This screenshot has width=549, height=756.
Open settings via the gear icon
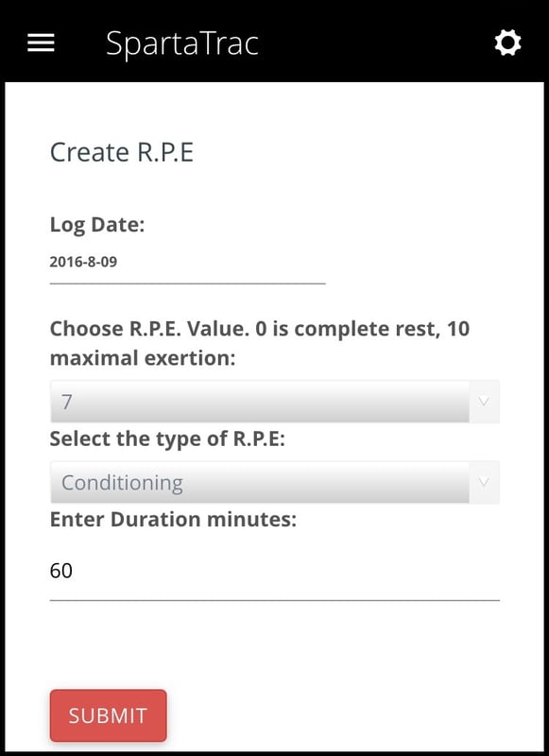tap(507, 43)
